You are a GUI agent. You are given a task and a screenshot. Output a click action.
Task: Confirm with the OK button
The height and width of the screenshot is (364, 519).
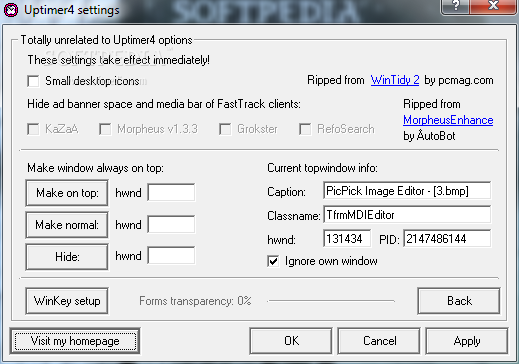pyautogui.click(x=291, y=341)
